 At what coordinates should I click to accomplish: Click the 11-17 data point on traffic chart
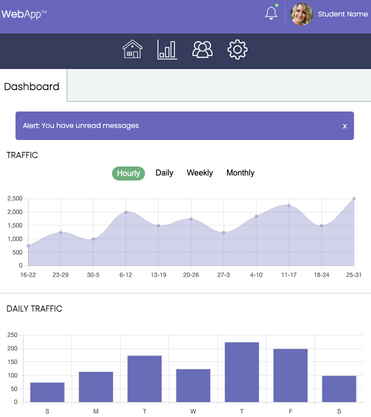pos(289,205)
